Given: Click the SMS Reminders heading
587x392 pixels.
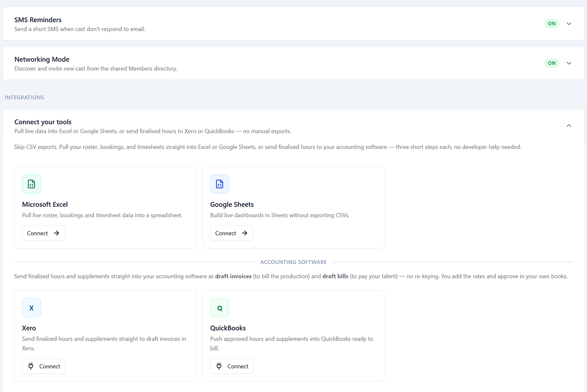Looking at the screenshot, I should [x=38, y=20].
